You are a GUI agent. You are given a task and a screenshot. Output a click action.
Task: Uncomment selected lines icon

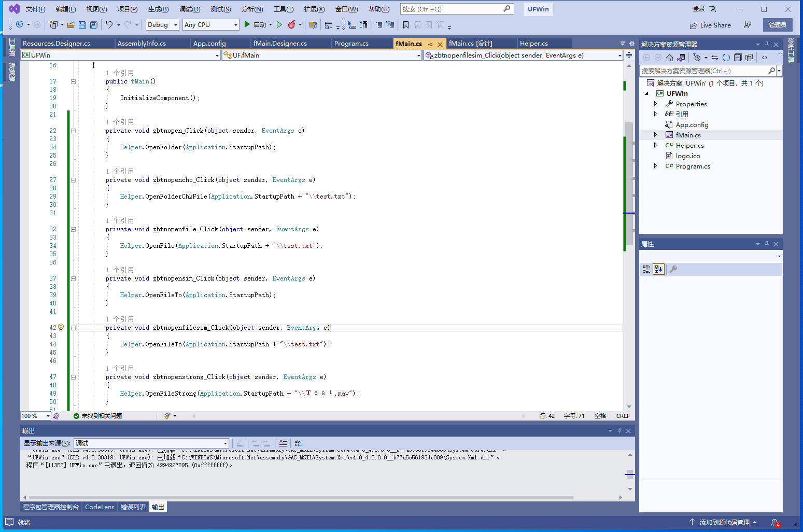pyautogui.click(x=390, y=24)
